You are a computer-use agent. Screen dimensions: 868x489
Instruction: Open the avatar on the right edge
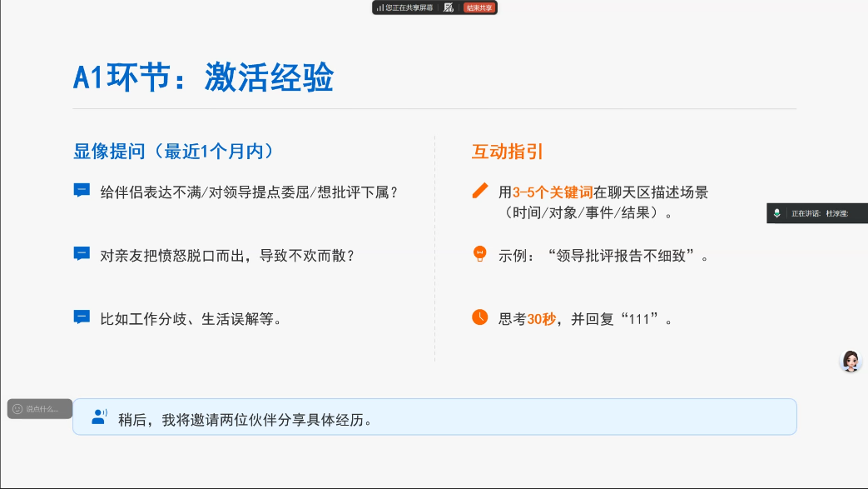pos(851,361)
